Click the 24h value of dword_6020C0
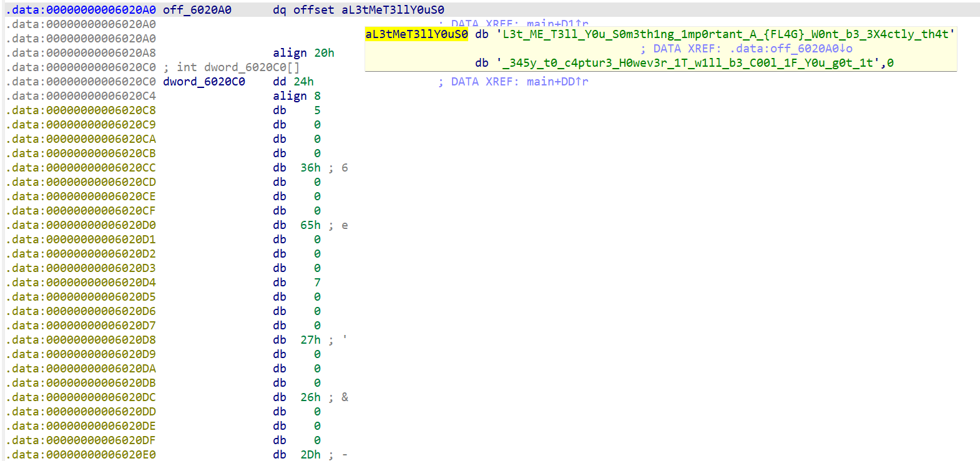The image size is (980, 461). (x=303, y=82)
